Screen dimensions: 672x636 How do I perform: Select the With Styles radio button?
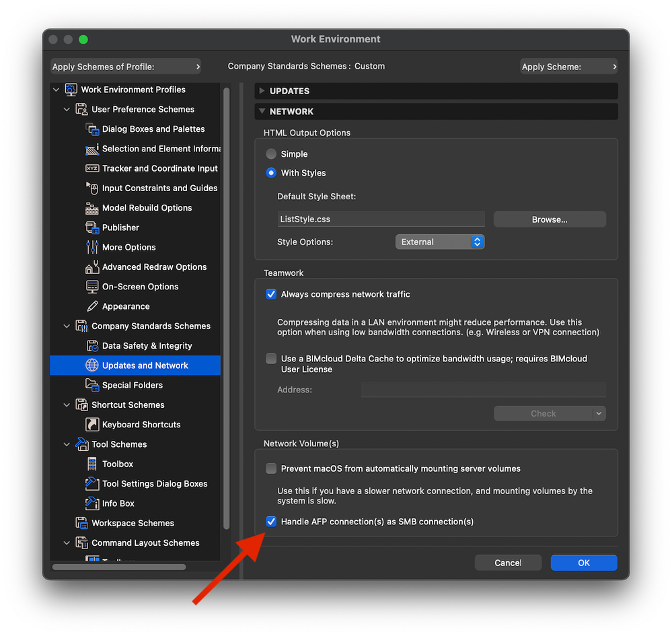[x=271, y=173]
